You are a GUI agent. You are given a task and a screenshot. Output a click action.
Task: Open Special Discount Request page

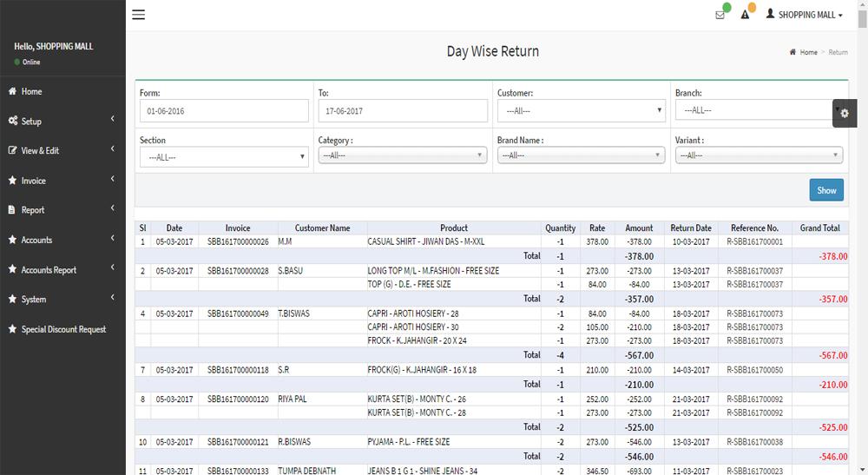[x=62, y=329]
